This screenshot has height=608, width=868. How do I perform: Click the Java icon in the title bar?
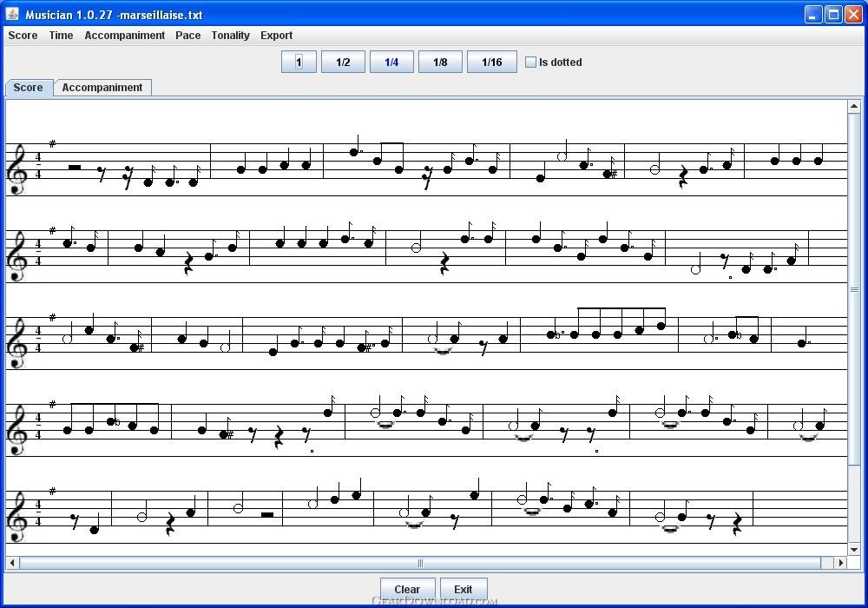(12, 14)
